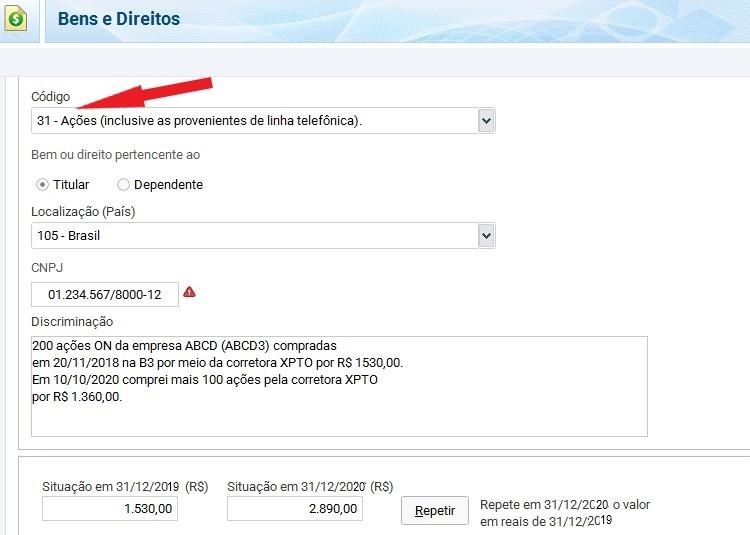Click the CNPJ input field
This screenshot has width=750, height=535.
pyautogui.click(x=105, y=295)
